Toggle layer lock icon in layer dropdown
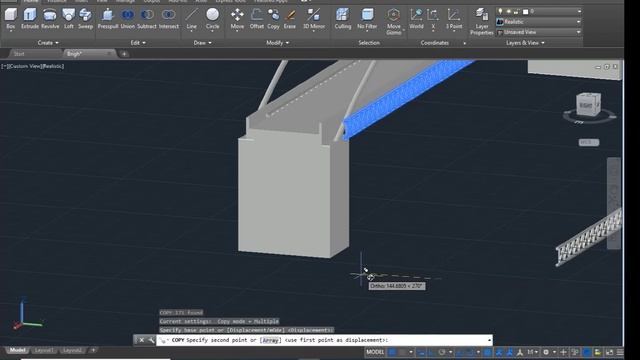Viewport: 640px width, 360px height. point(517,11)
